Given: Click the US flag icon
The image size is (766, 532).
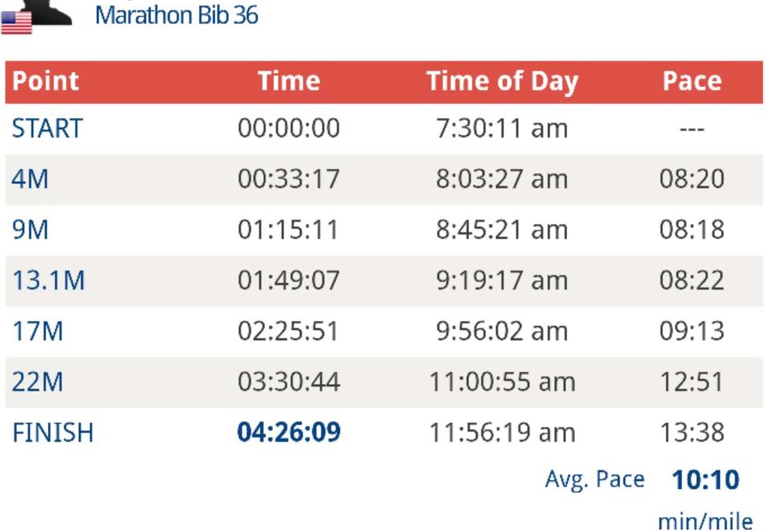Looking at the screenshot, I should tap(17, 23).
